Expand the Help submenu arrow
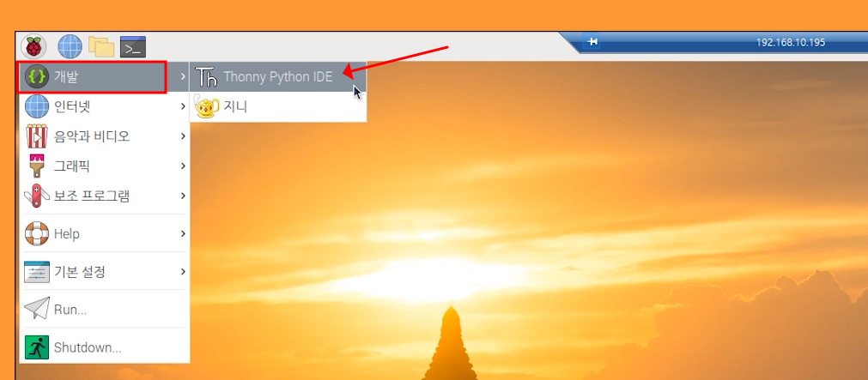Viewport: 868px width, 380px height. (183, 233)
